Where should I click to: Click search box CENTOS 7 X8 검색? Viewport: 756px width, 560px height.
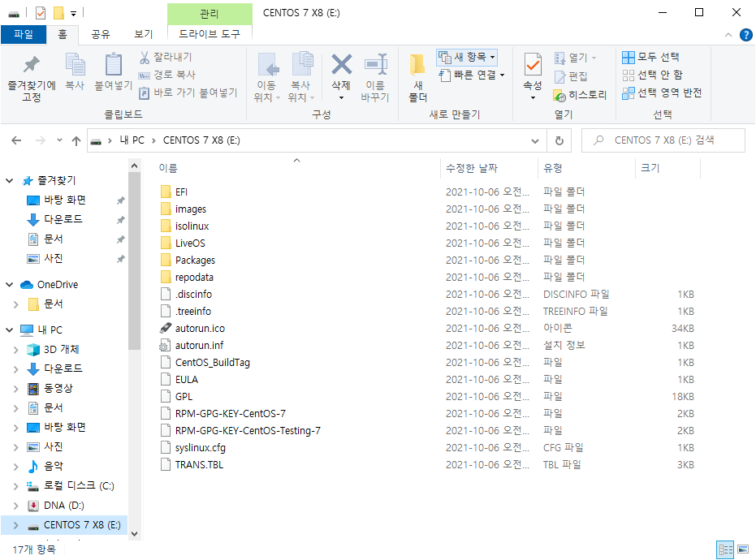663,140
